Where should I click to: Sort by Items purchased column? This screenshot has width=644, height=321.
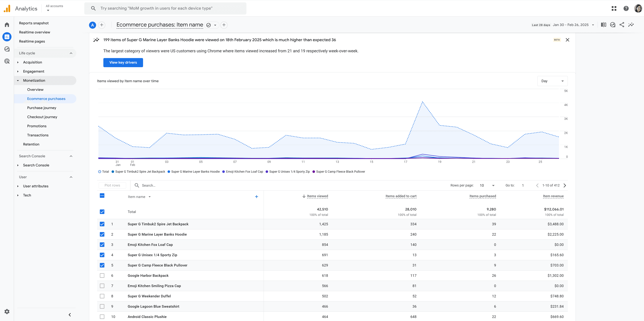pyautogui.click(x=483, y=196)
